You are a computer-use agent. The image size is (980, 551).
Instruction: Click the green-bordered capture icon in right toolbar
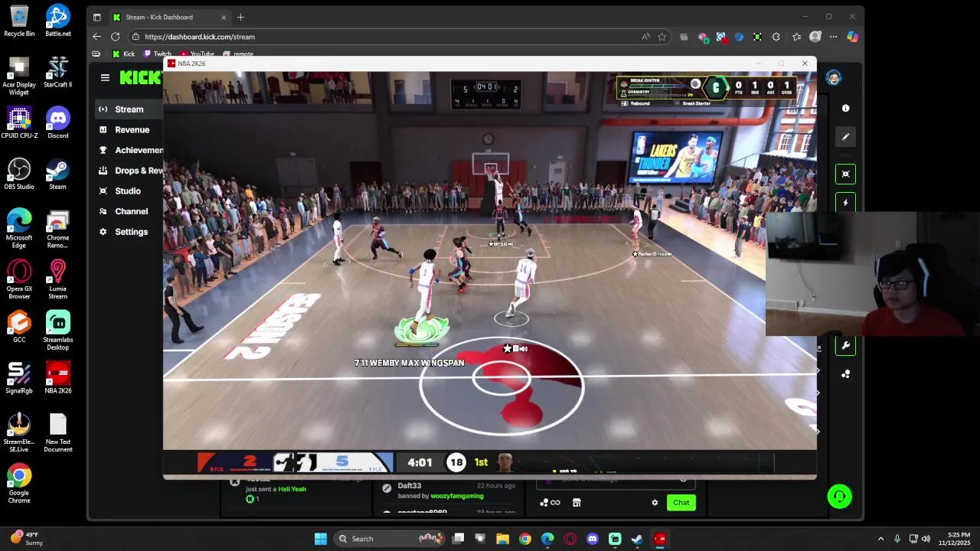pos(845,174)
